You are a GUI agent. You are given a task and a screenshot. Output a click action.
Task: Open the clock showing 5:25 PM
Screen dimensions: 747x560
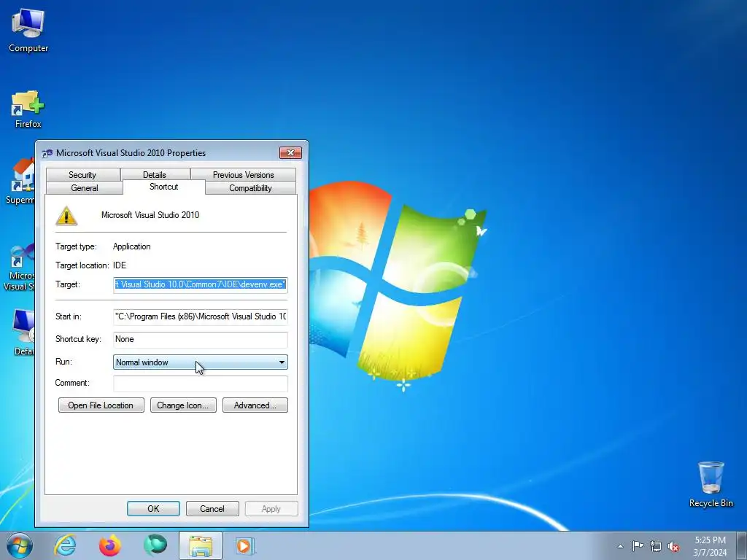coord(710,546)
